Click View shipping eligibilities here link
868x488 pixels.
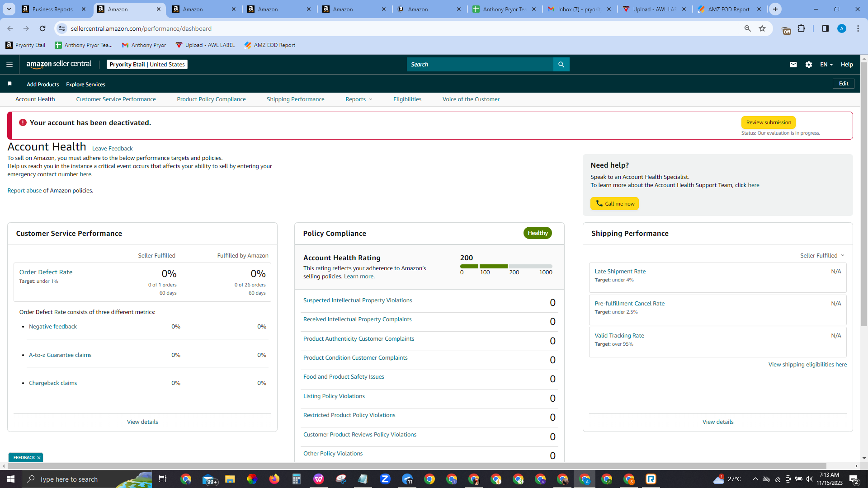click(x=807, y=365)
